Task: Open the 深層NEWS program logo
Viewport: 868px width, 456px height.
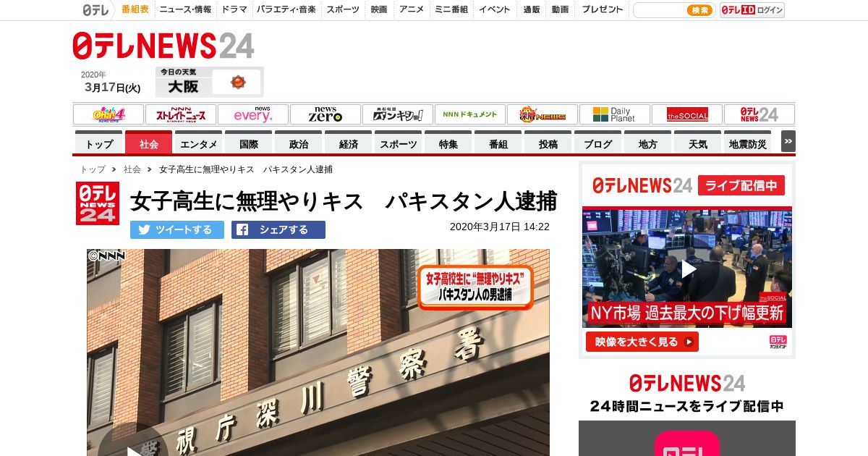Action: 542,114
